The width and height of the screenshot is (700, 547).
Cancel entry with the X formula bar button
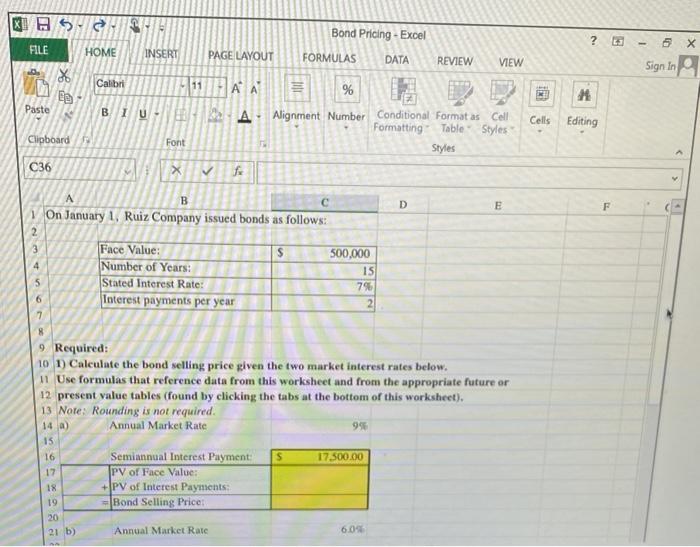176,170
